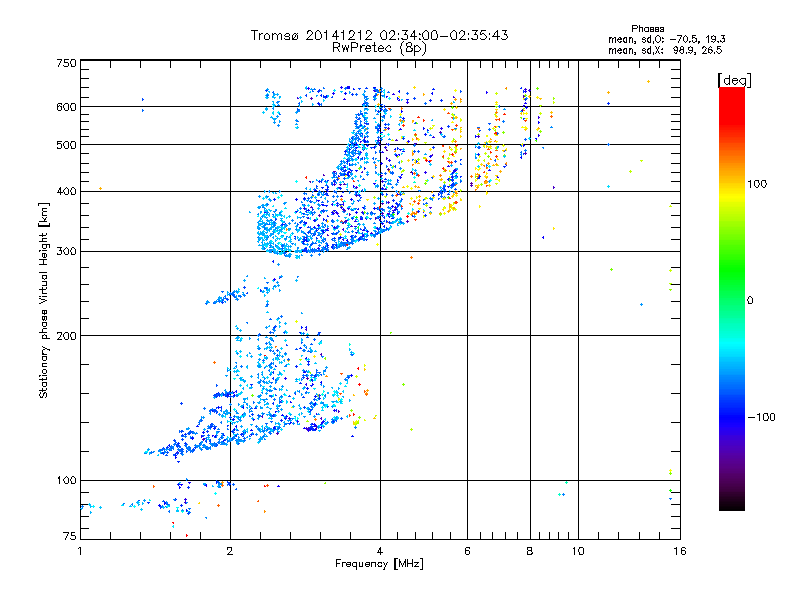Pick the green zone near colorbar label 0
800x600 pixels.
pos(732,300)
